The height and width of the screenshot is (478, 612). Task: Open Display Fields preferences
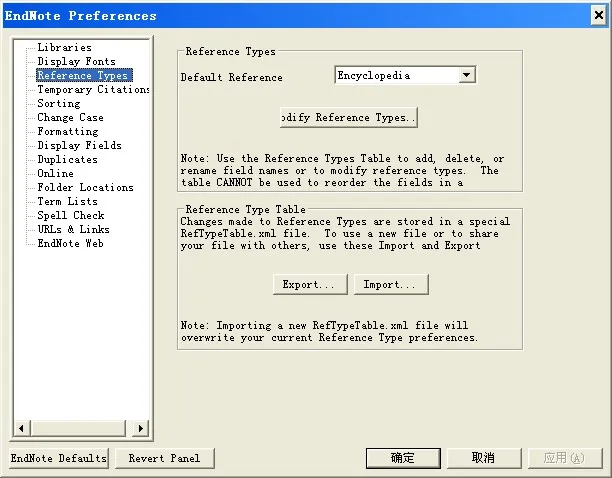(80, 146)
